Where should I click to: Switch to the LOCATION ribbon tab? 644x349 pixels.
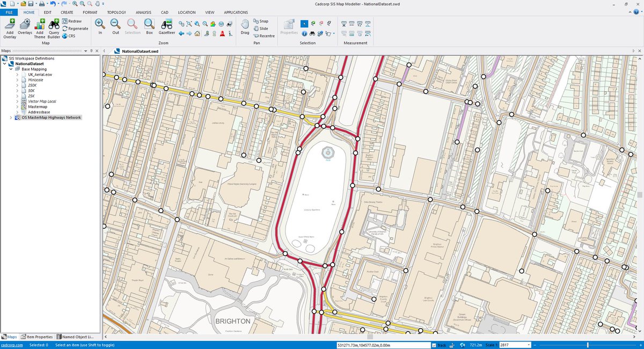(187, 12)
